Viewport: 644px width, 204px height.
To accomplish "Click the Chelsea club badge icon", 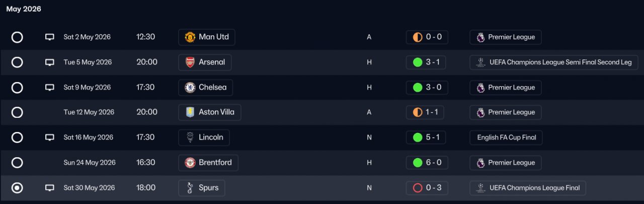I will coord(190,88).
